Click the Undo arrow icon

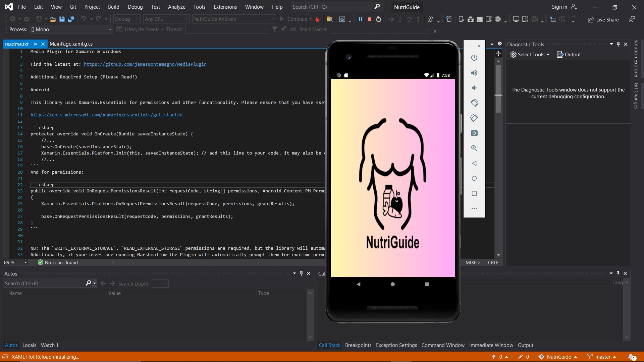tap(84, 19)
